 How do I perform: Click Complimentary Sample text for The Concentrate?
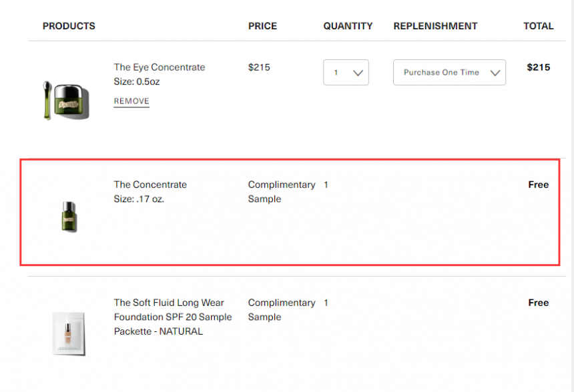282,192
